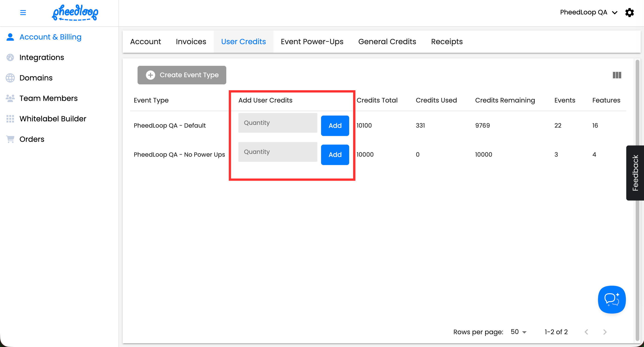644x347 pixels.
Task: Click Quantity field for No Power Ups
Action: pyautogui.click(x=277, y=152)
